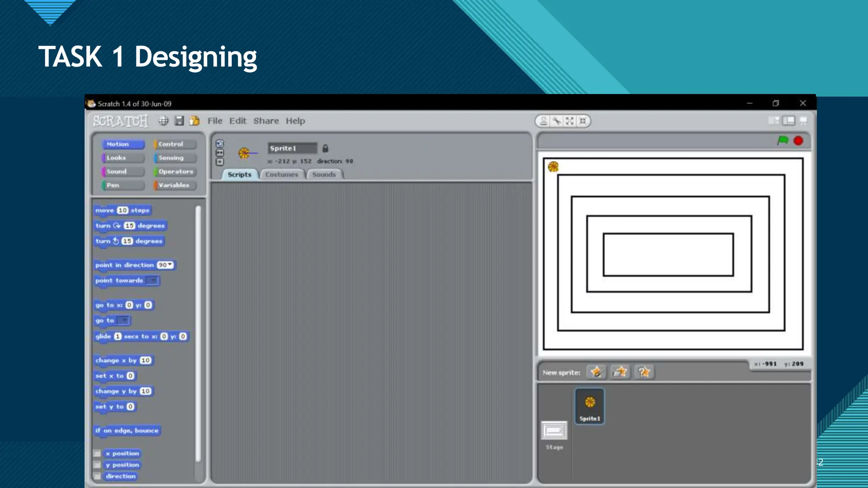Choose new sprite from file

pyautogui.click(x=620, y=372)
